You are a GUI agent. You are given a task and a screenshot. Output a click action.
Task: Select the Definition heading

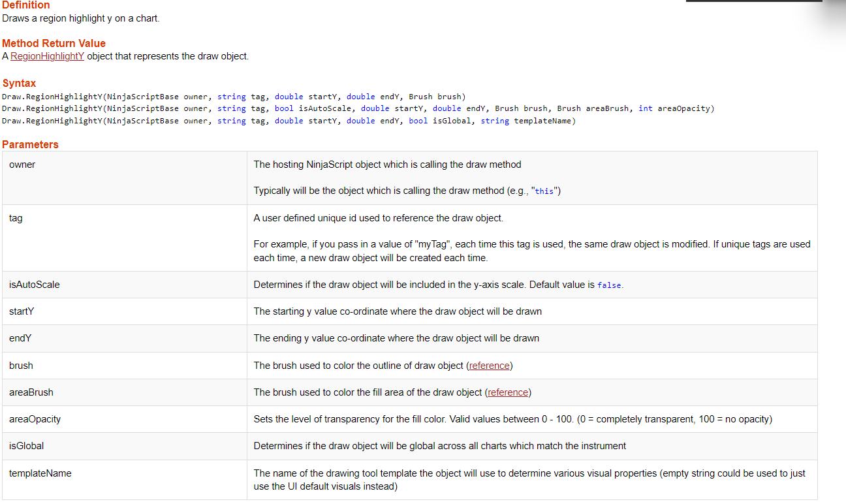tap(26, 5)
